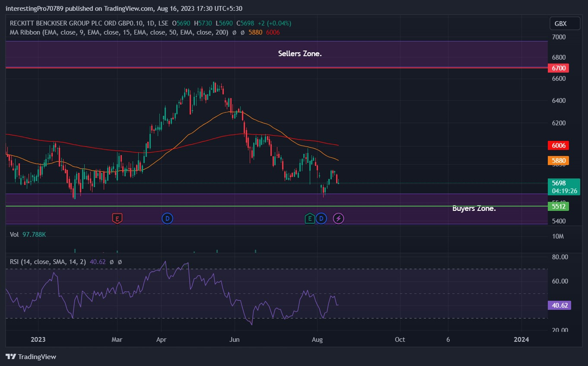Click the Apr label on time axis
Image resolution: width=588 pixels, height=366 pixels.
click(161, 339)
